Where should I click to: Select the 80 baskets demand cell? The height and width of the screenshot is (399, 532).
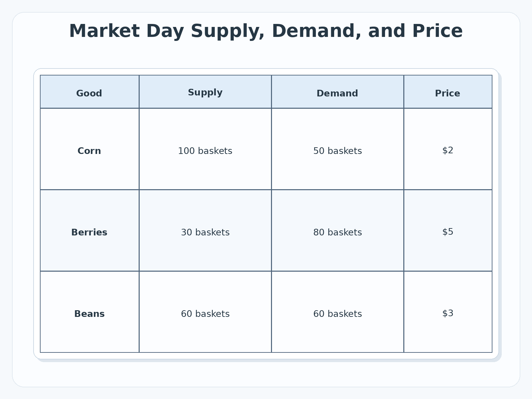[x=337, y=230]
